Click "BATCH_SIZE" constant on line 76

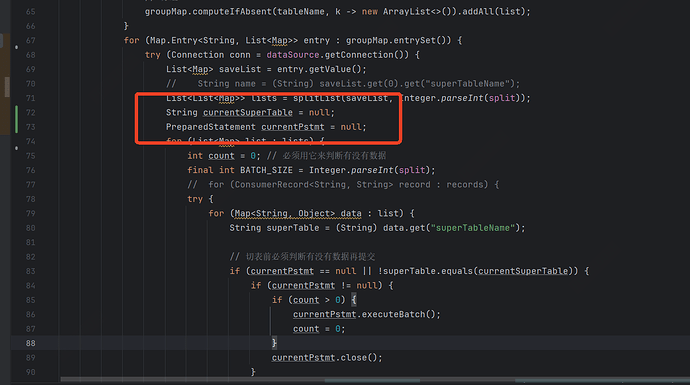(x=266, y=170)
